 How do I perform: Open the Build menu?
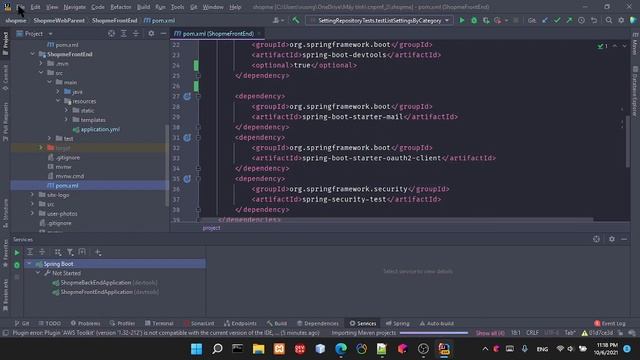(143, 7)
